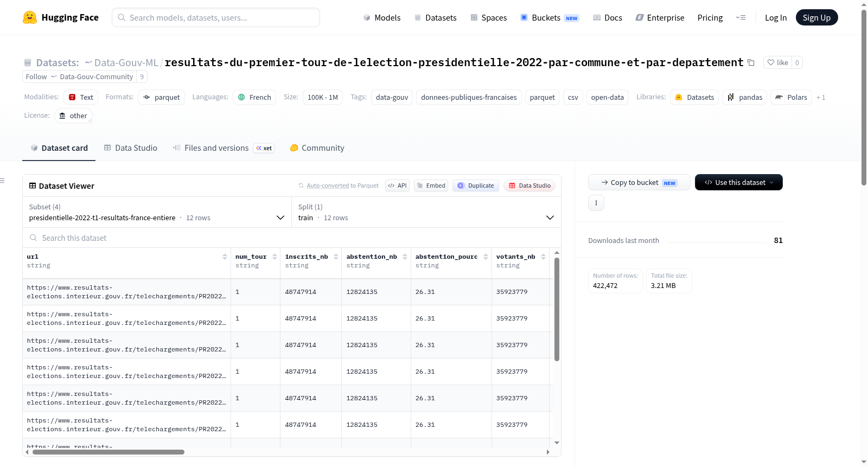Open the Pricing page
868x467 pixels.
click(x=710, y=17)
